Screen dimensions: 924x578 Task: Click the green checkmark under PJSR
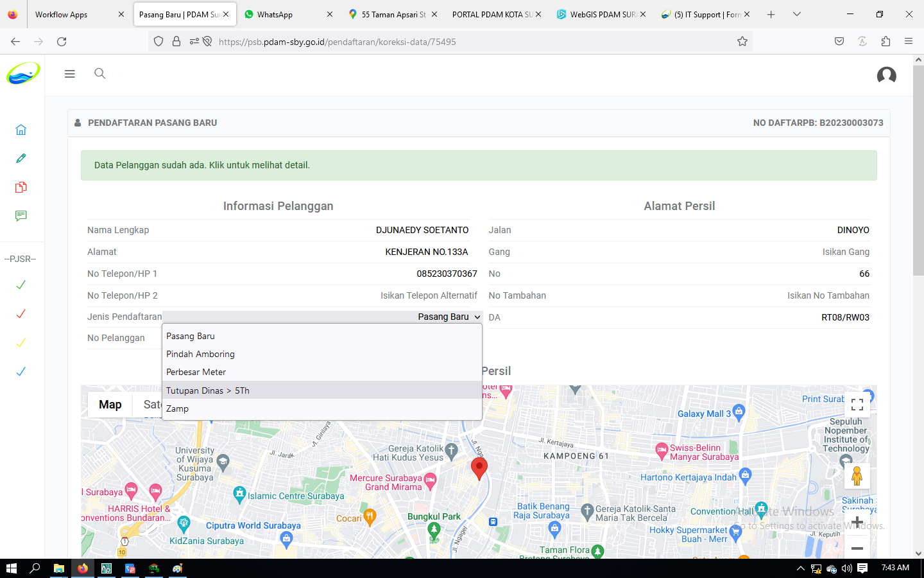click(x=21, y=285)
